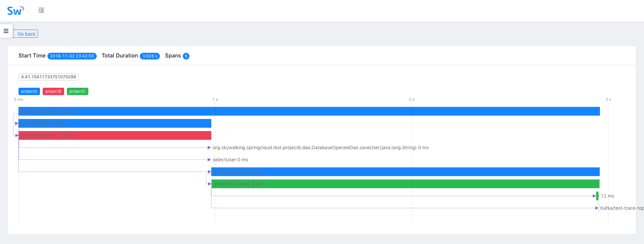Click arrow marker before selectUser span
Viewport: 644px width, 244px height.
(x=209, y=160)
